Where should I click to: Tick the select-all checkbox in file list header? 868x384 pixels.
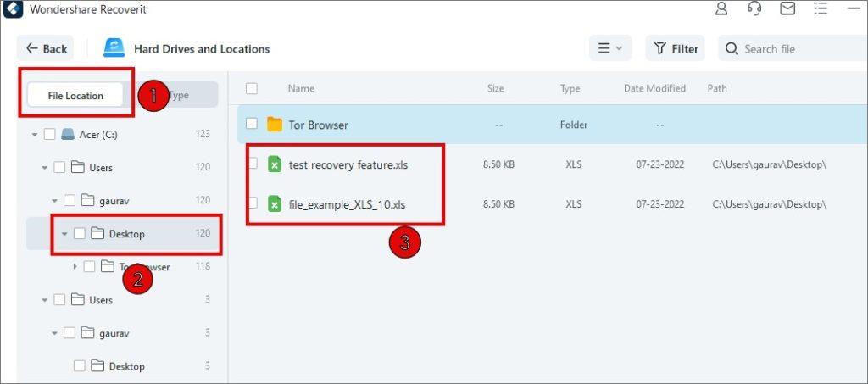pyautogui.click(x=252, y=88)
